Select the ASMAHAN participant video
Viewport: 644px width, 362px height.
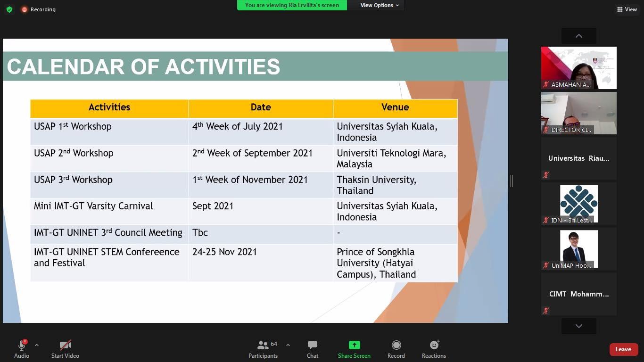[579, 68]
